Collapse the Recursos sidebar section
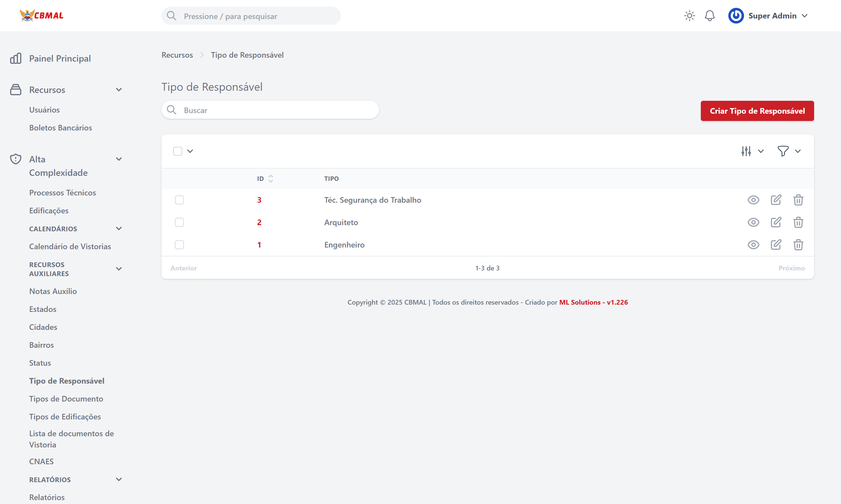This screenshot has height=504, width=841. pyautogui.click(x=119, y=90)
